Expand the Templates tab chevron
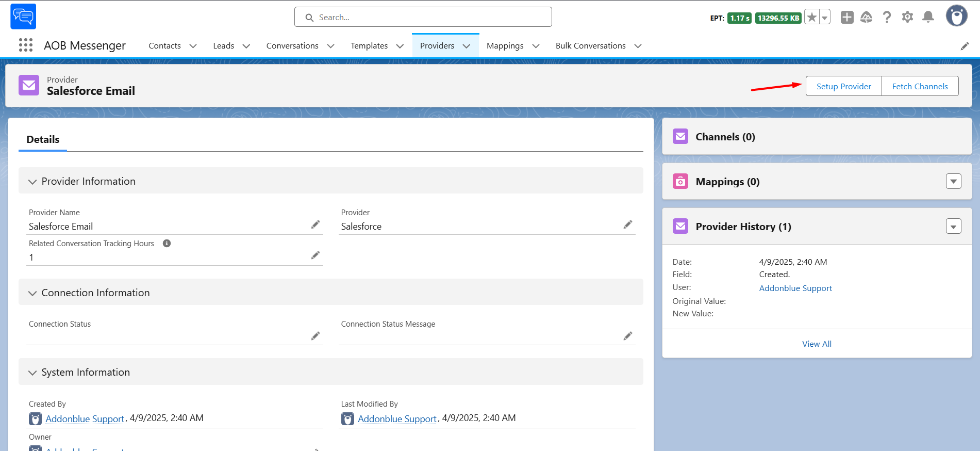The width and height of the screenshot is (980, 451). click(x=400, y=46)
